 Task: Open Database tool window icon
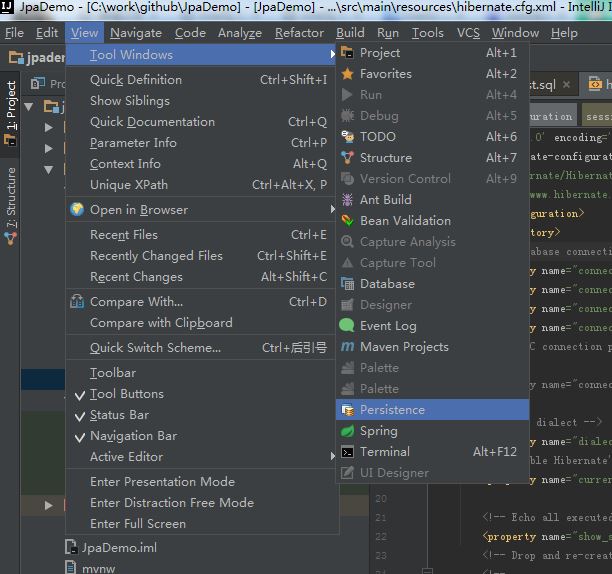pos(347,284)
